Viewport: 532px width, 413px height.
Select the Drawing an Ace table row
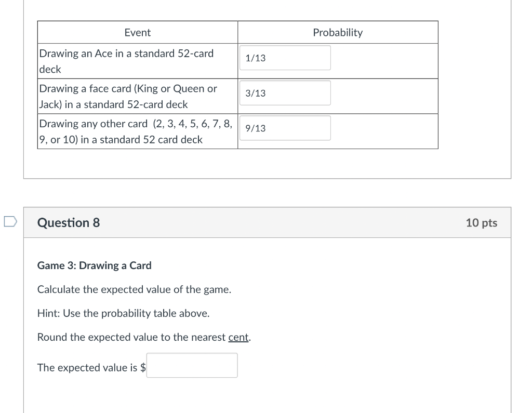pos(137,61)
